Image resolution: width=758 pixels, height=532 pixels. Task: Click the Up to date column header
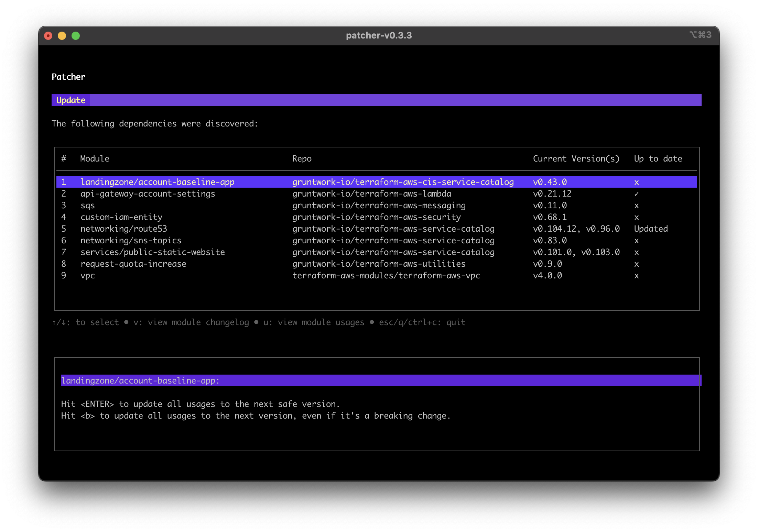pos(658,158)
